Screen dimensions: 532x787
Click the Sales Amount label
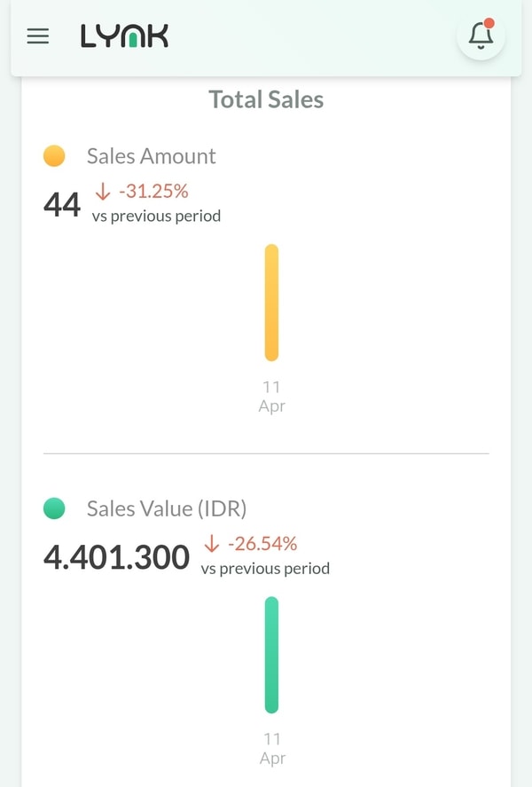pos(152,156)
